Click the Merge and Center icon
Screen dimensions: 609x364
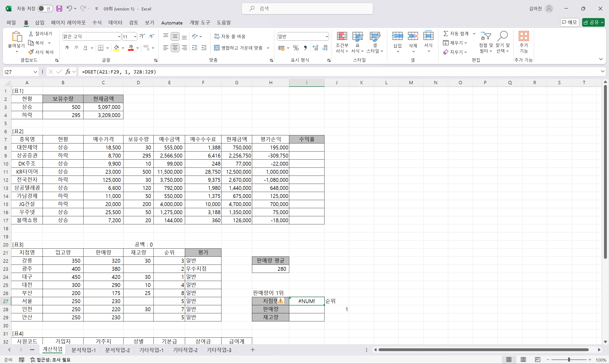click(x=217, y=48)
